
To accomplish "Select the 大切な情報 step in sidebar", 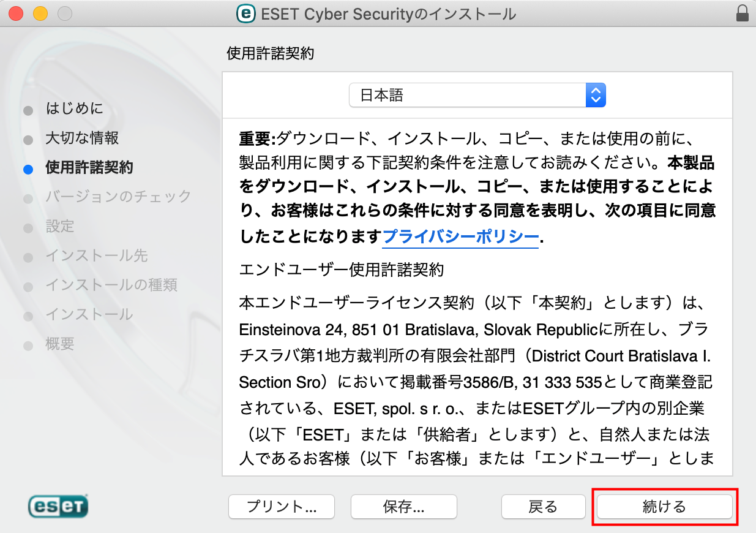I will (x=82, y=138).
